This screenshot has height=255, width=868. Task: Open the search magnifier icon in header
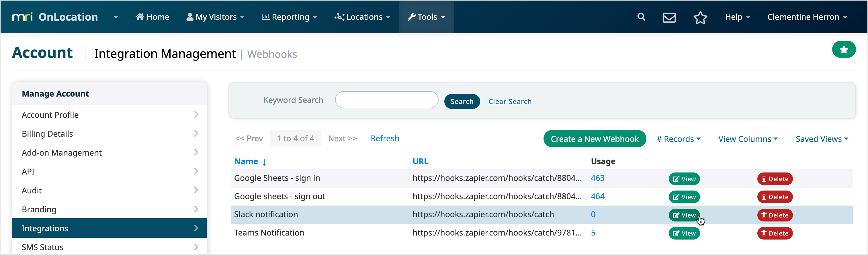(x=641, y=17)
